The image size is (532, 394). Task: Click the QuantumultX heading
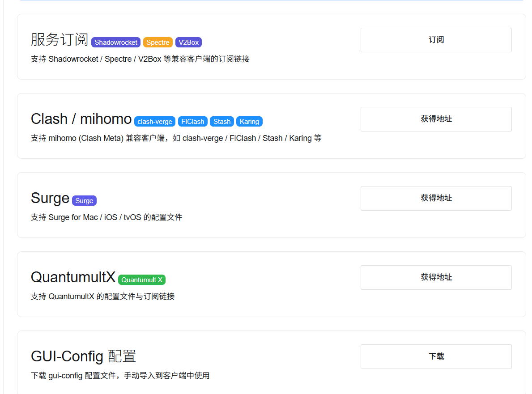coord(73,277)
